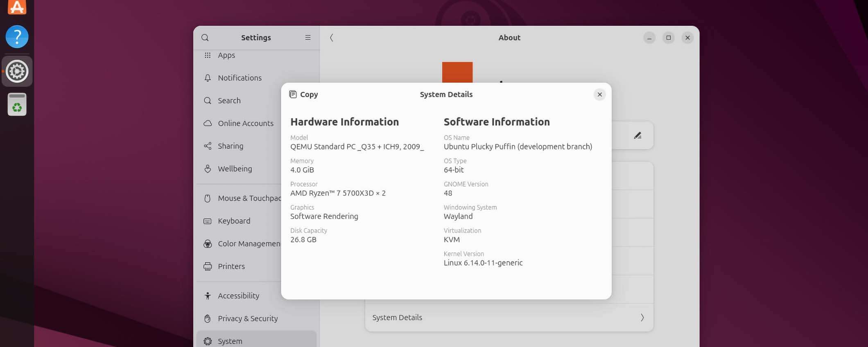Click the processor value 'AMD Ryzen 7 5700X3D'
Image resolution: width=868 pixels, height=347 pixels.
pyautogui.click(x=332, y=193)
